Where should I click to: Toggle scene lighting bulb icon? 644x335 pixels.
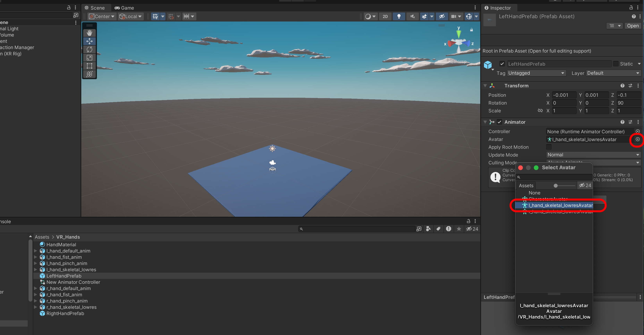[399, 16]
